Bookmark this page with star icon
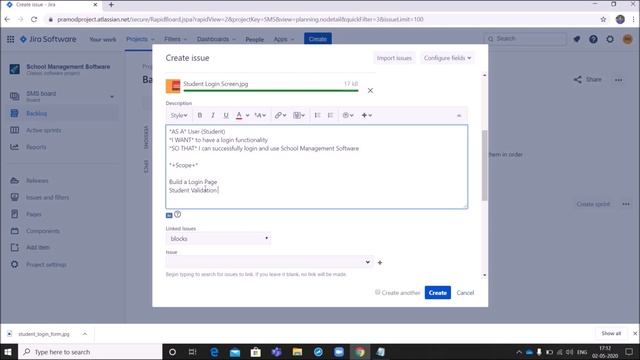This screenshot has height=360, width=640. [x=603, y=19]
